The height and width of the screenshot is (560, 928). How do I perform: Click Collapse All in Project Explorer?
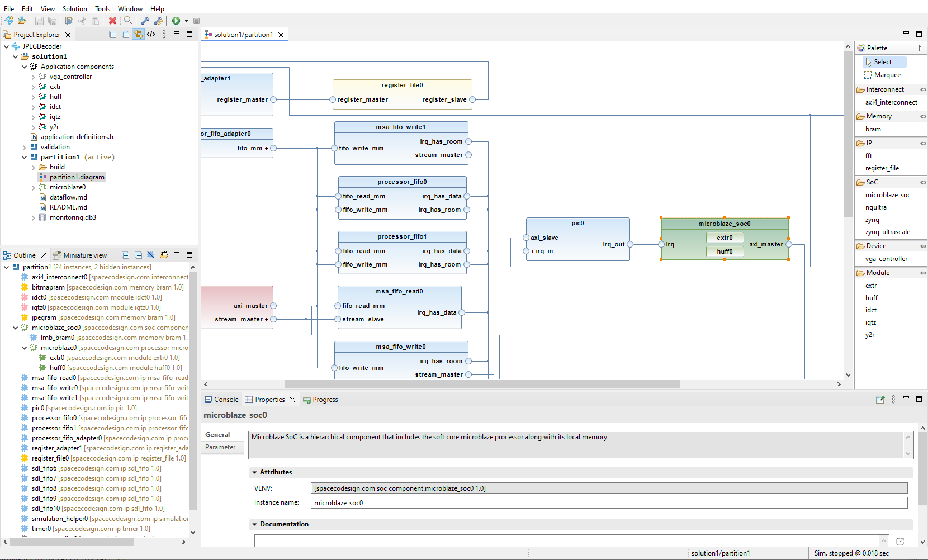tap(126, 35)
